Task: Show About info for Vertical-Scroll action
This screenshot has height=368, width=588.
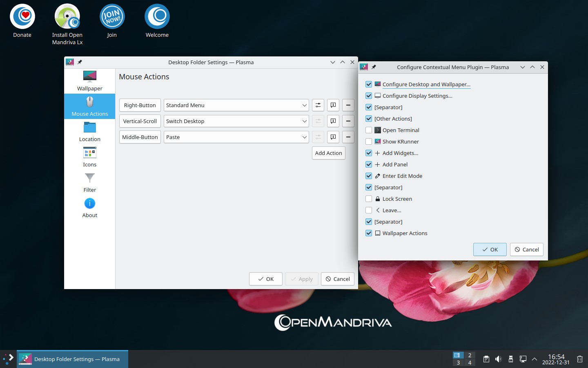Action: coord(333,121)
